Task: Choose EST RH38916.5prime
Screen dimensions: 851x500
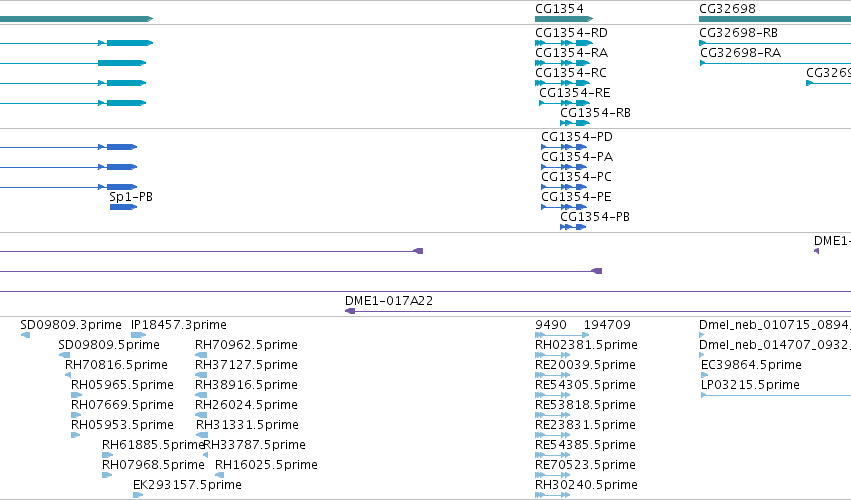Action: tap(246, 385)
